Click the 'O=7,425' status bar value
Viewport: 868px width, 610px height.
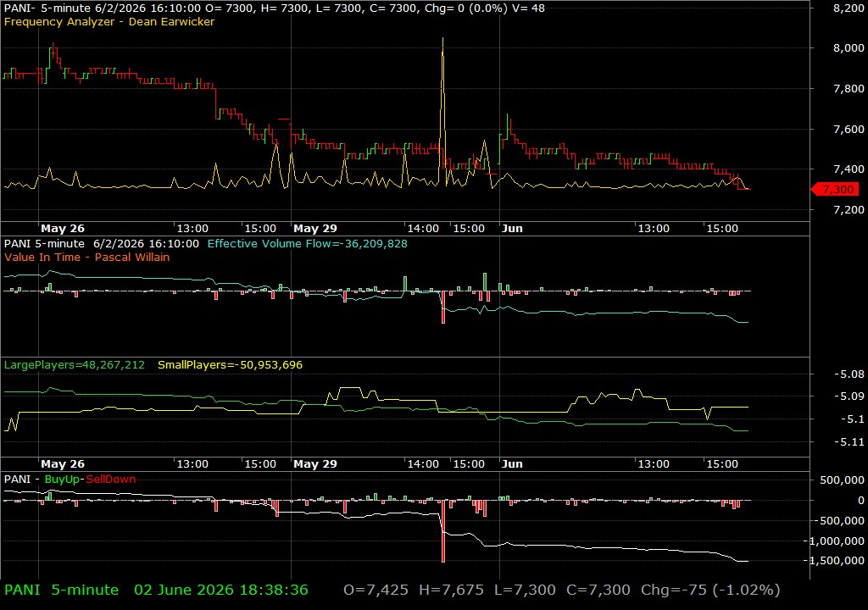tap(376, 590)
